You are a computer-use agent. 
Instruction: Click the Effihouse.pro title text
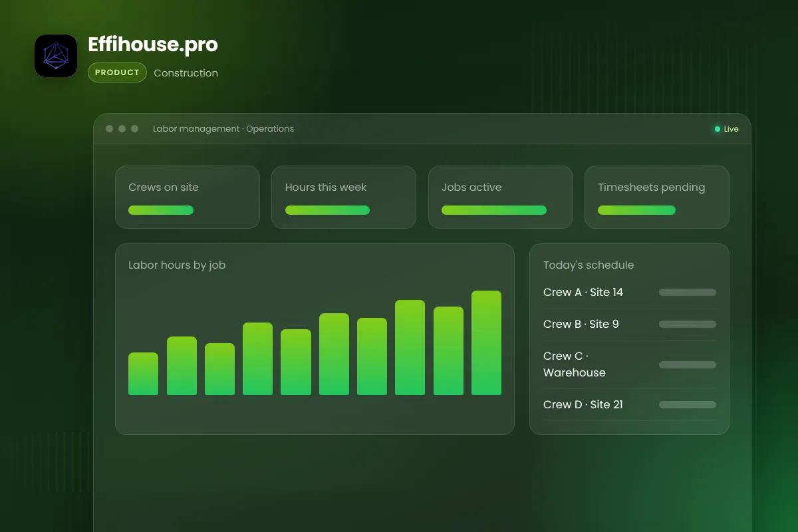tap(153, 45)
